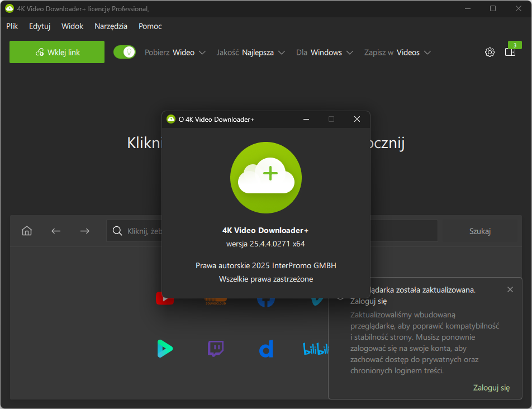Expand the Jakość Najlepsza dropdown
Screen dimensions: 532x409
coord(251,53)
